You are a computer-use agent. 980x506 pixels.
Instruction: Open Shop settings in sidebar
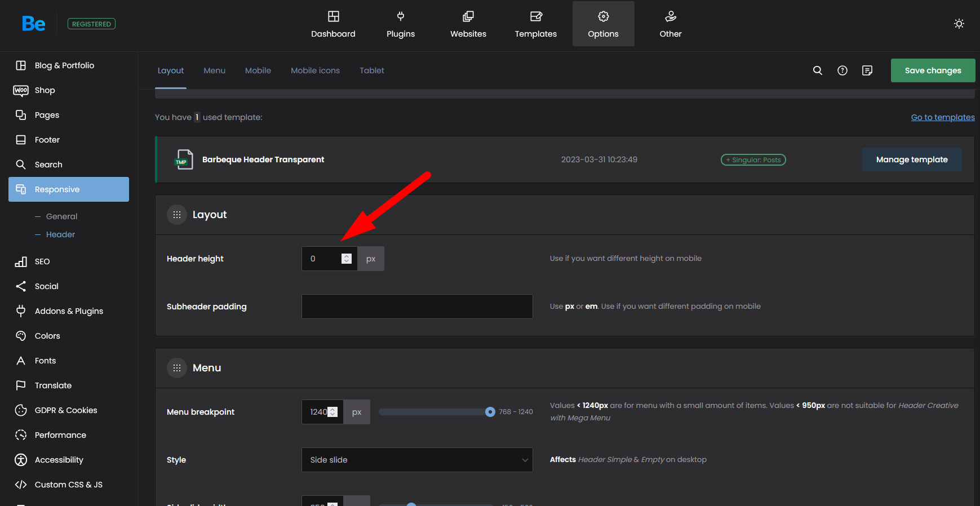click(x=69, y=90)
